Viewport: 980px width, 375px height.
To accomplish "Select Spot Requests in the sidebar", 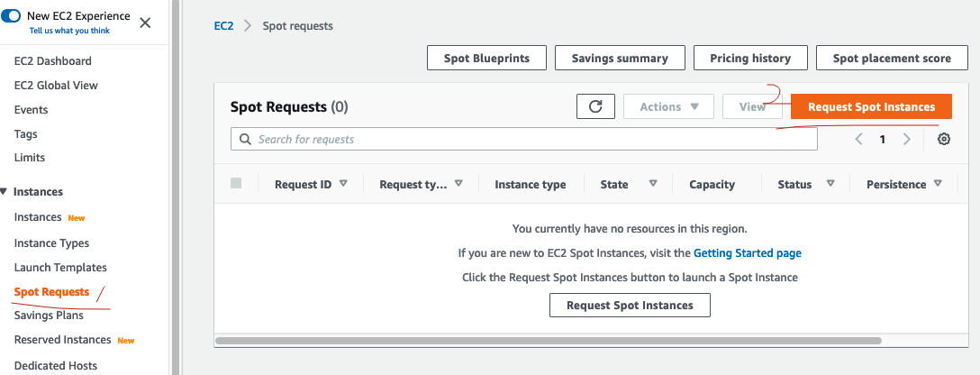I will 52,292.
